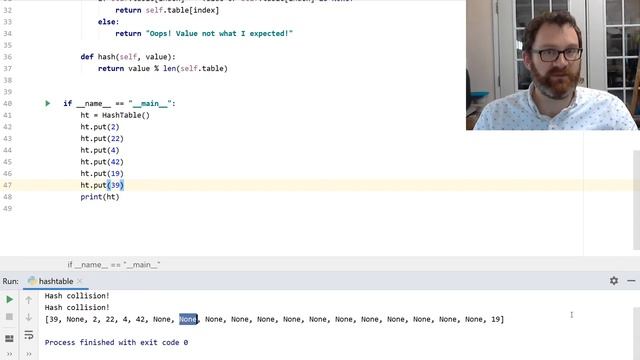
Task: Hide the Run tool window
Action: [x=631, y=281]
